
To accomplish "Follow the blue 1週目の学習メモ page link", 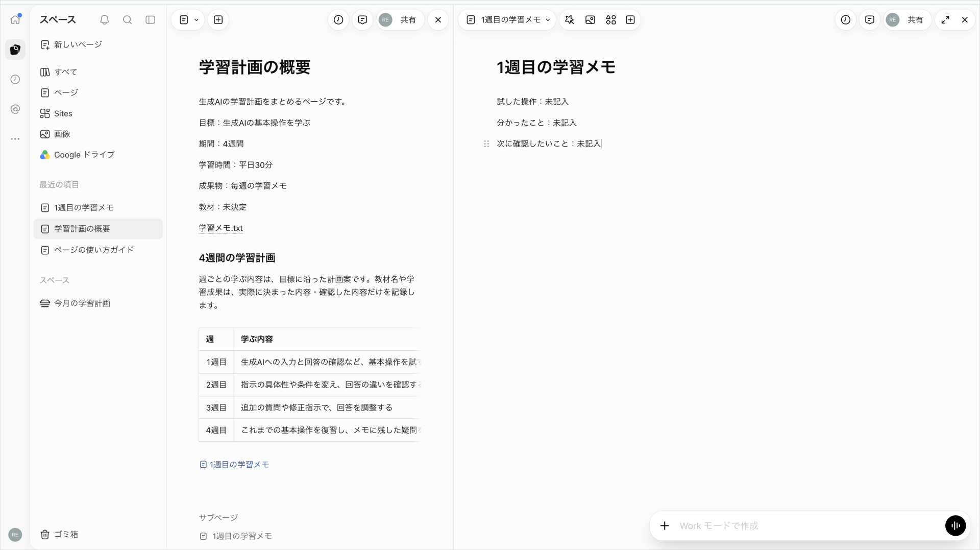I will click(234, 465).
